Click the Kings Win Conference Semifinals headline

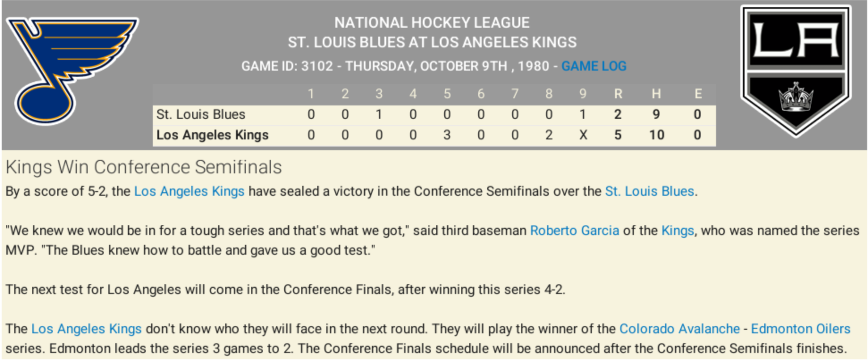point(143,167)
